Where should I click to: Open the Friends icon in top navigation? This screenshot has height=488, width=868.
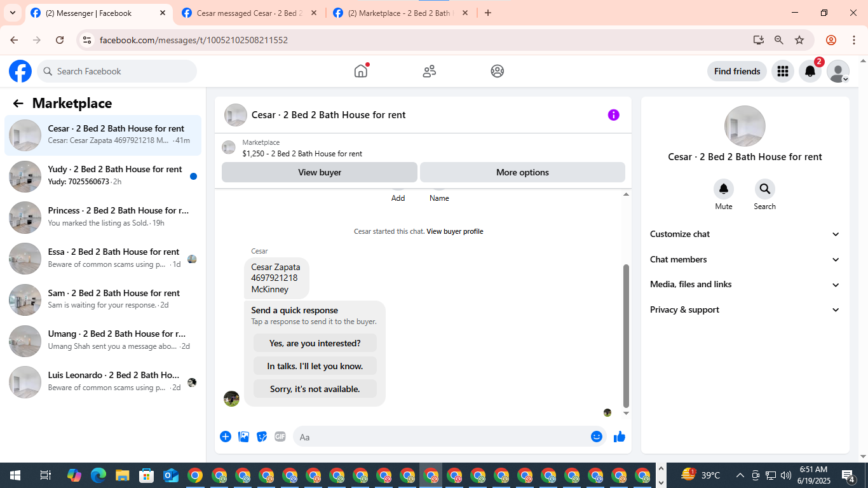pyautogui.click(x=430, y=71)
